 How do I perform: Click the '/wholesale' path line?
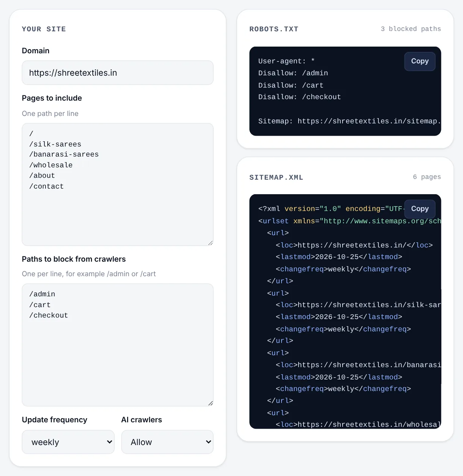(51, 165)
